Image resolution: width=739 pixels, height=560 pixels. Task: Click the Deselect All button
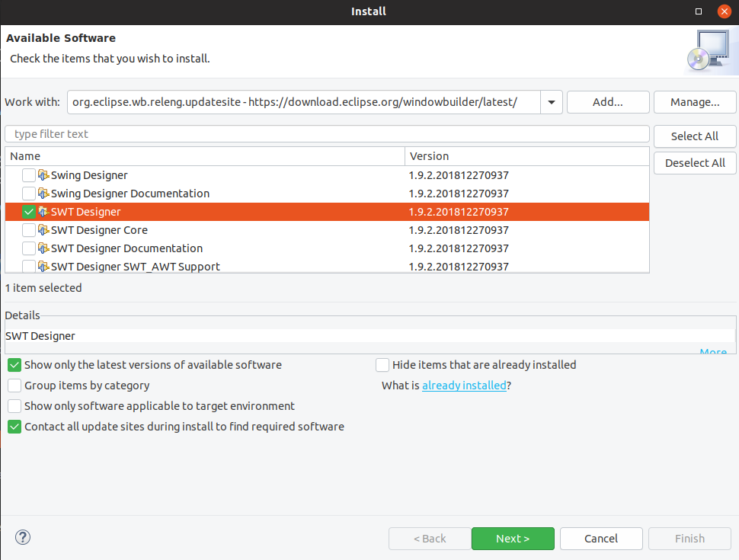click(x=695, y=163)
